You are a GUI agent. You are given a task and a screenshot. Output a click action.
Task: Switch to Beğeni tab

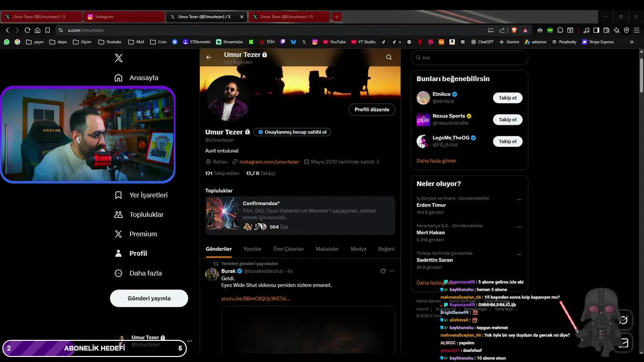[x=386, y=249]
